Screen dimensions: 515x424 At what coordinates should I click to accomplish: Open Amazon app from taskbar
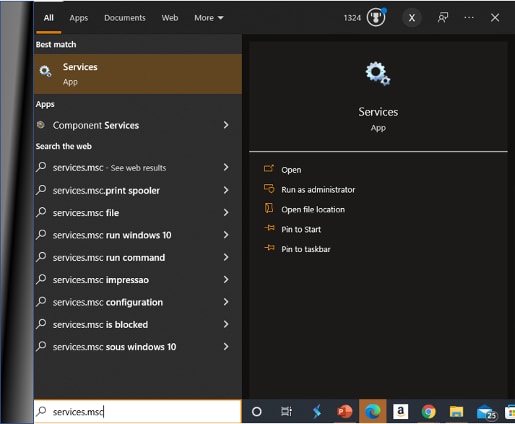point(400,411)
